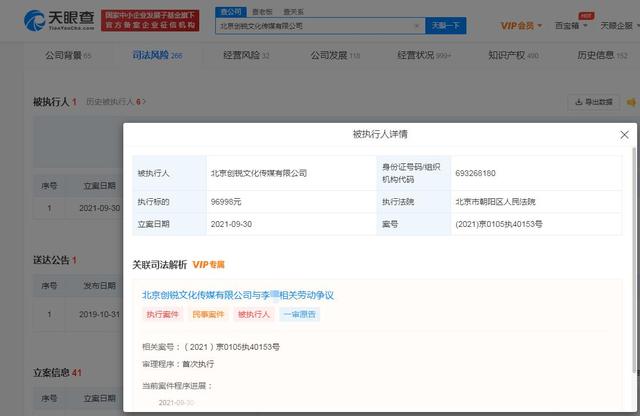Click the Tianyancha logo

click(59, 20)
